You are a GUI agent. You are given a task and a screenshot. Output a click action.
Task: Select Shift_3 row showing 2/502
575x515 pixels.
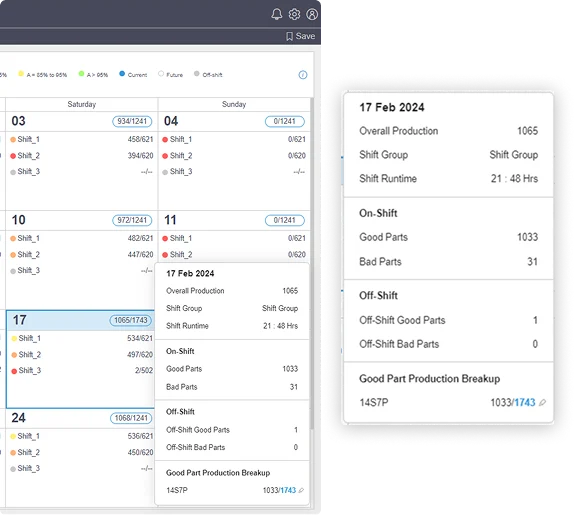pyautogui.click(x=82, y=370)
